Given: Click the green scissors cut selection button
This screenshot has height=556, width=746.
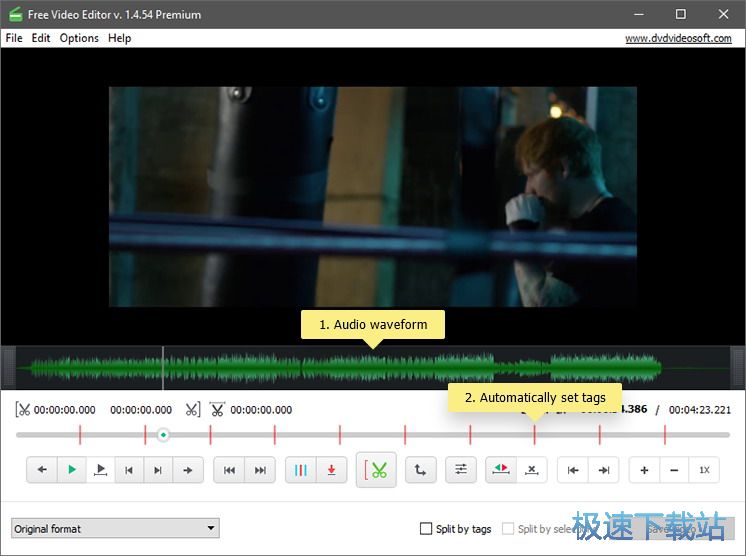Looking at the screenshot, I should [x=376, y=470].
